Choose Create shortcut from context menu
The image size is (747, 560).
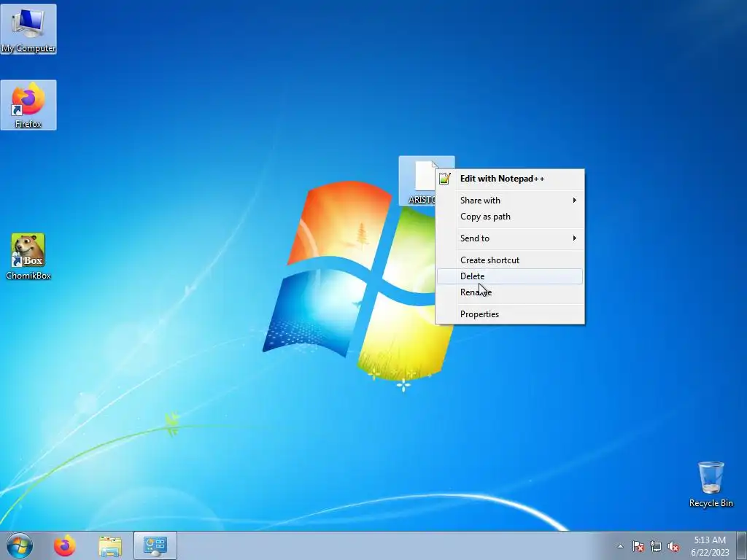510,260
